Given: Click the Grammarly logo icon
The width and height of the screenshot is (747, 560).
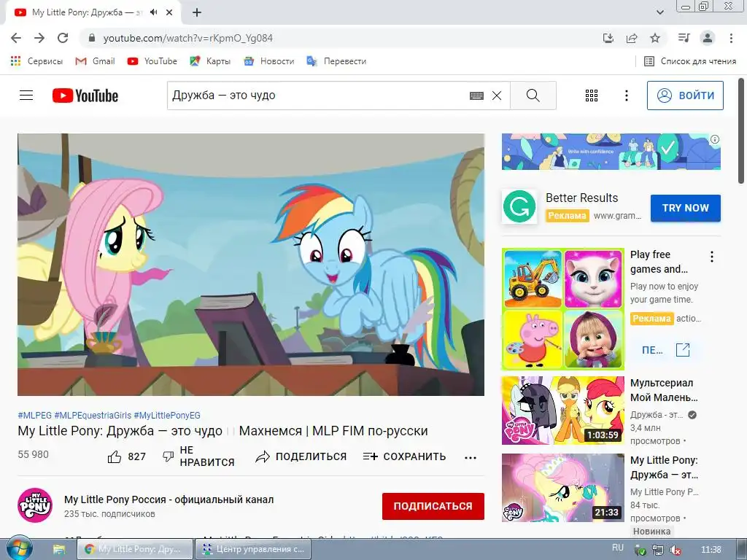Looking at the screenshot, I should click(x=519, y=206).
